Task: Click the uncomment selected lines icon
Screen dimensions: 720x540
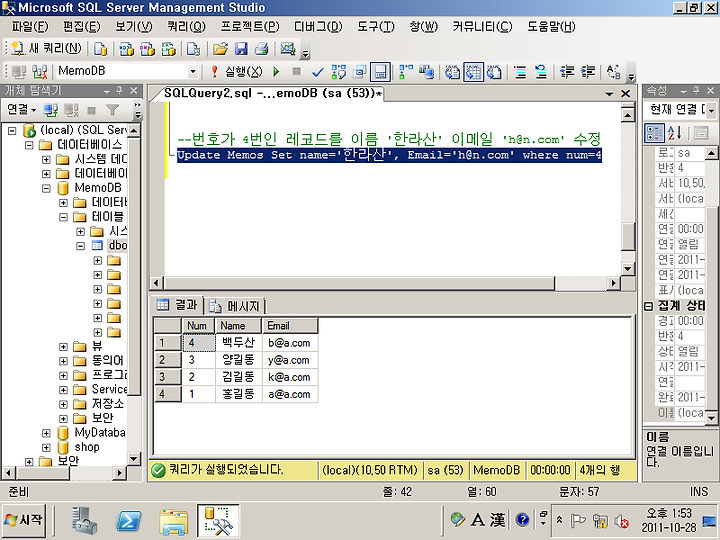Action: click(541, 72)
